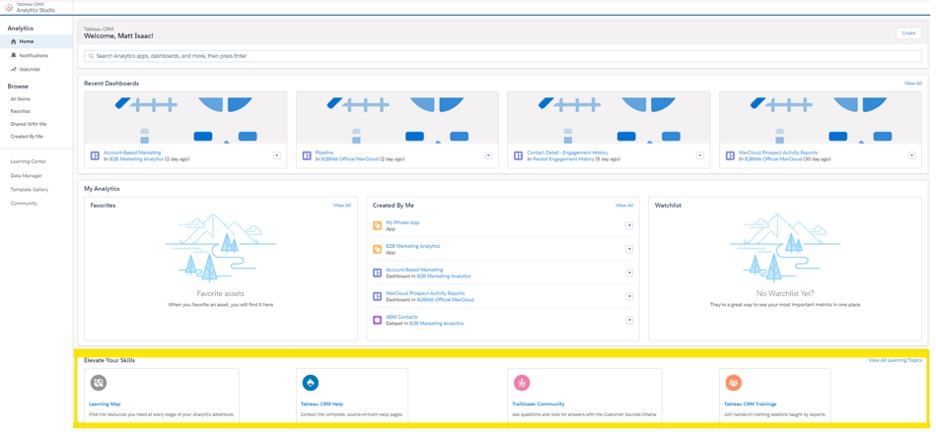Viewport: 936px width, 432px height.
Task: Click Account-Based Marketing dashboard preview thumbnail
Action: click(x=186, y=118)
